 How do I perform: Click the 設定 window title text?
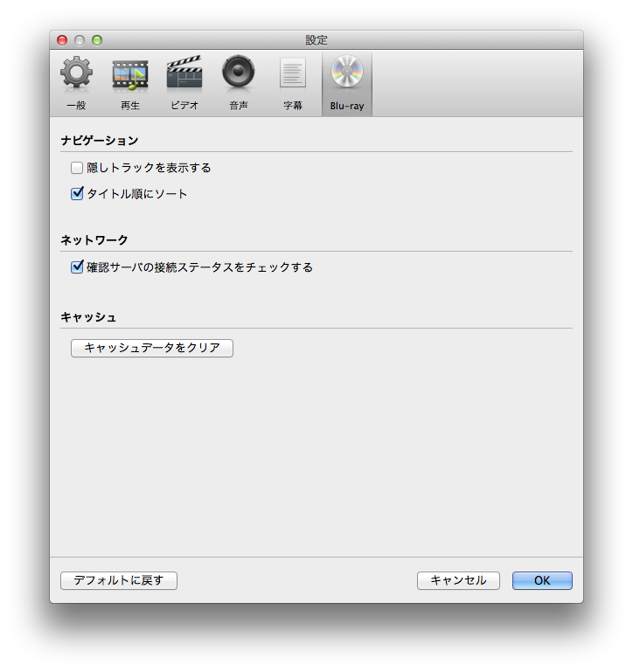coord(316,40)
